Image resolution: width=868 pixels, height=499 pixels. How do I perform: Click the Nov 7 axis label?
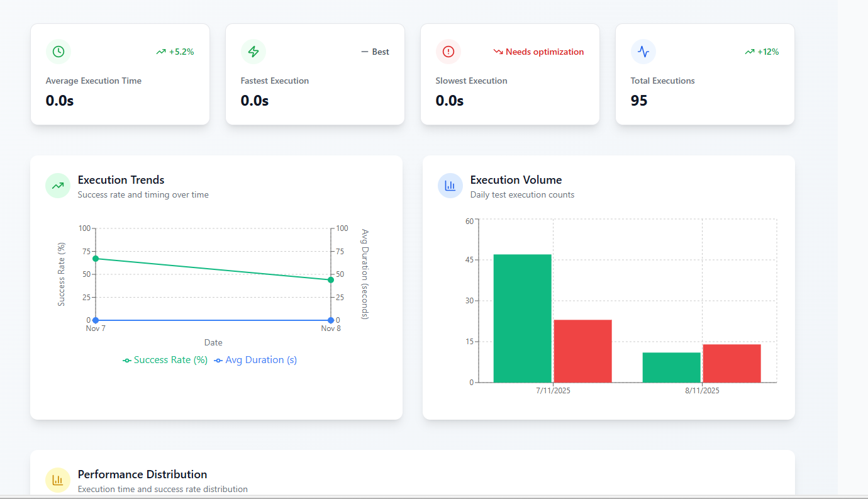pos(96,328)
